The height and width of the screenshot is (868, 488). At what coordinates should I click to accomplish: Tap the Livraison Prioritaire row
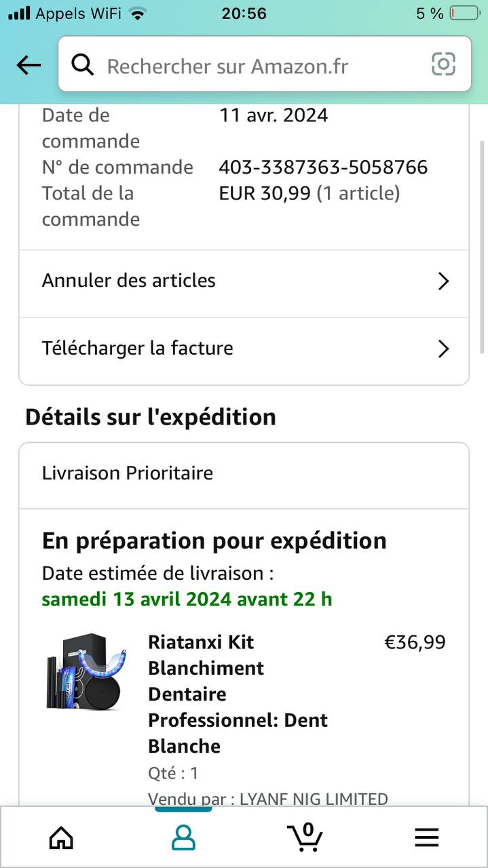[x=244, y=473]
